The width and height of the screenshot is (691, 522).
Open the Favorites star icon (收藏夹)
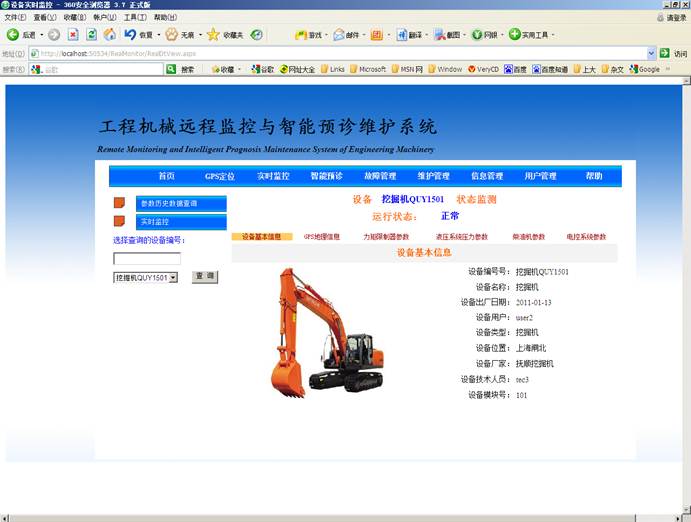[213, 35]
